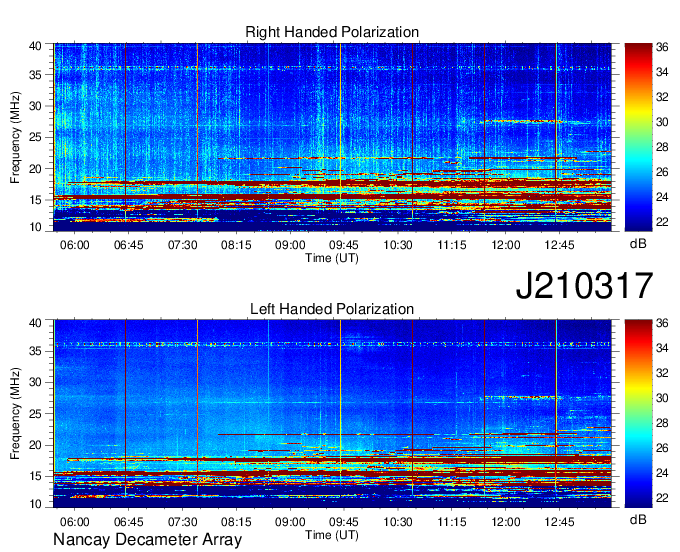Image resolution: width=680 pixels, height=552 pixels.
Task: Click the Right Handed Polarization spectrogram image
Action: click(332, 137)
